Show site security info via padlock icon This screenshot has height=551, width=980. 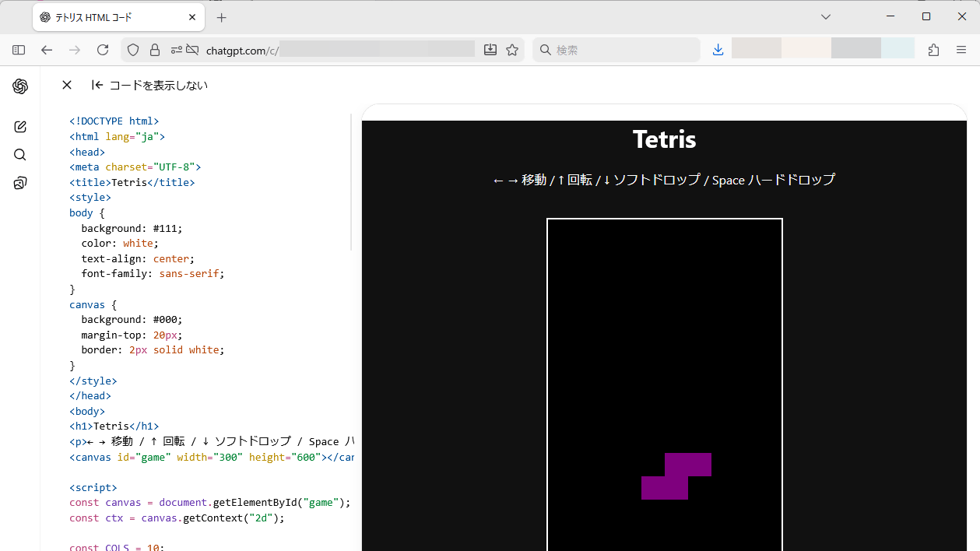coord(155,50)
